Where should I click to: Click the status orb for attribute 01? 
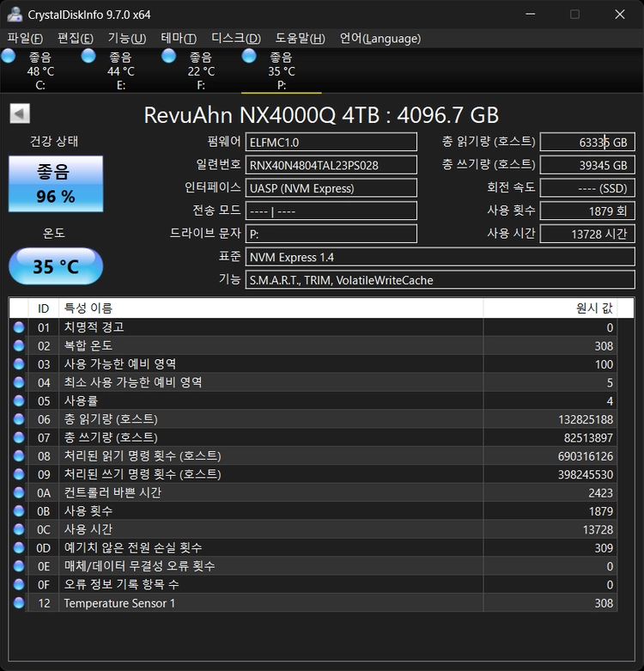pyautogui.click(x=19, y=327)
